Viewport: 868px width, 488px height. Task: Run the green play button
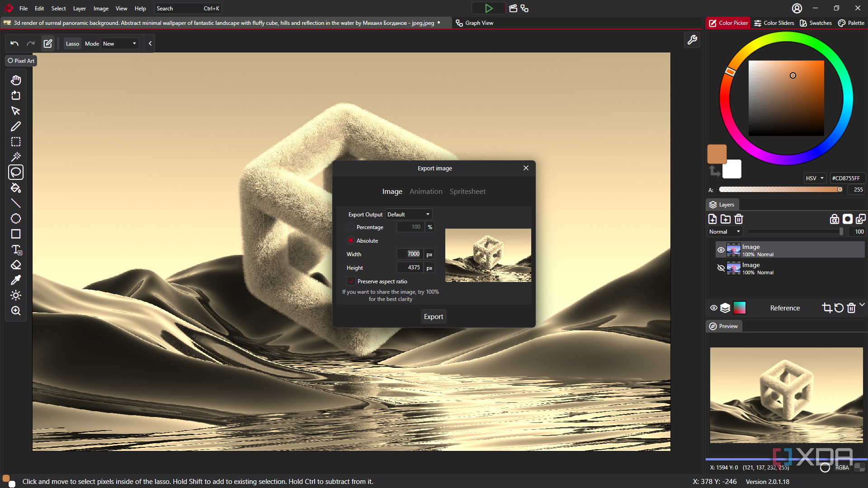pyautogui.click(x=489, y=8)
